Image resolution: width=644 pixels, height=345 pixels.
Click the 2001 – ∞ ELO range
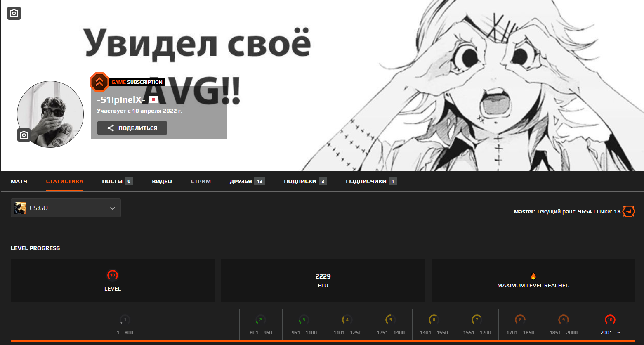coord(610,333)
